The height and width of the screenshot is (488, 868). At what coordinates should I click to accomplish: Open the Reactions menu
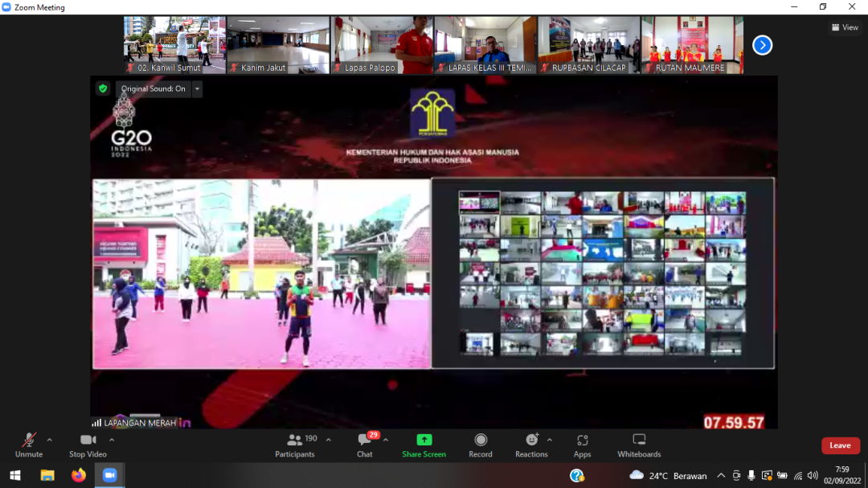coord(531,445)
